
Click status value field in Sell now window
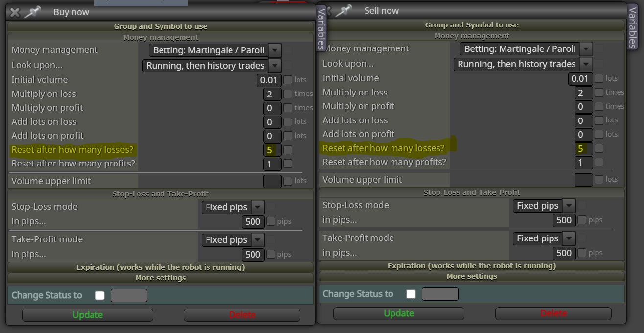[x=440, y=294]
